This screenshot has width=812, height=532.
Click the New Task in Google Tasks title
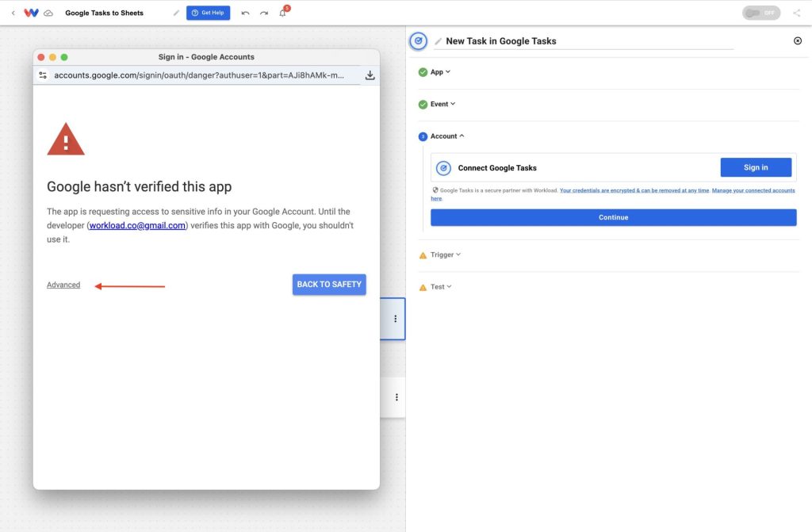[501, 41]
